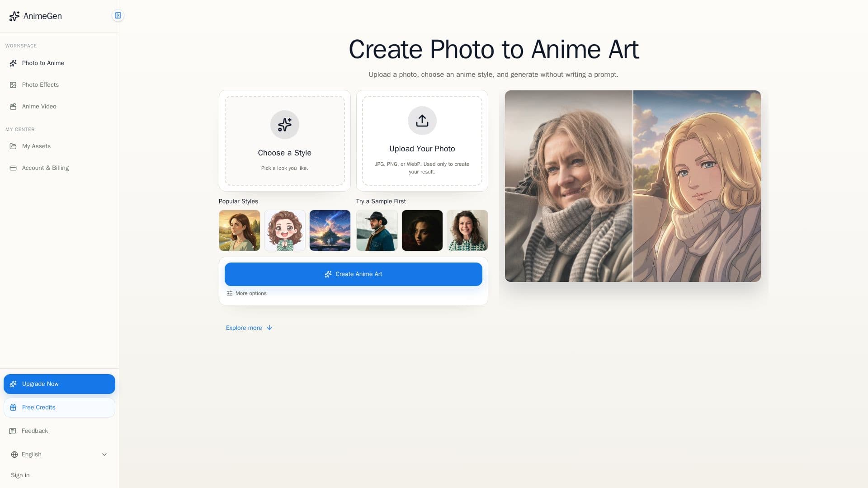
Task: Click the anime result preview image
Action: coord(697,186)
